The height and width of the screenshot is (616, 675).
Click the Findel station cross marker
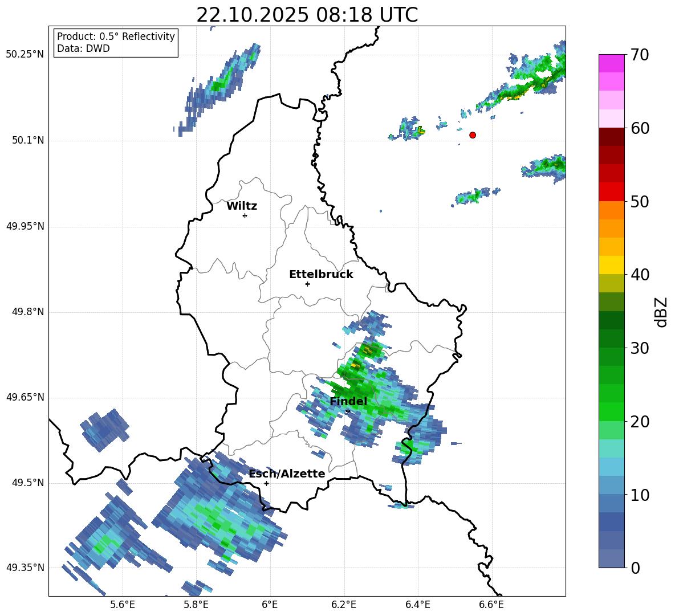pyautogui.click(x=348, y=411)
